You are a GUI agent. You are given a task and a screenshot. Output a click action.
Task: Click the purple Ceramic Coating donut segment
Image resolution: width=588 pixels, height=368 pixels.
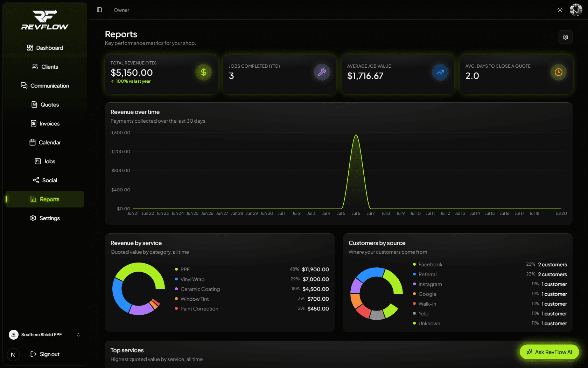click(141, 309)
